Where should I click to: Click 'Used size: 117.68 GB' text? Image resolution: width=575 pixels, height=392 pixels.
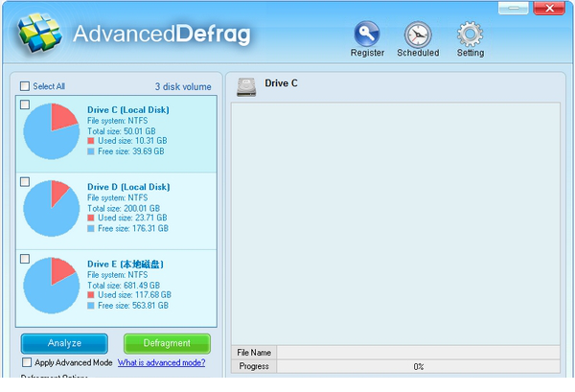(134, 295)
